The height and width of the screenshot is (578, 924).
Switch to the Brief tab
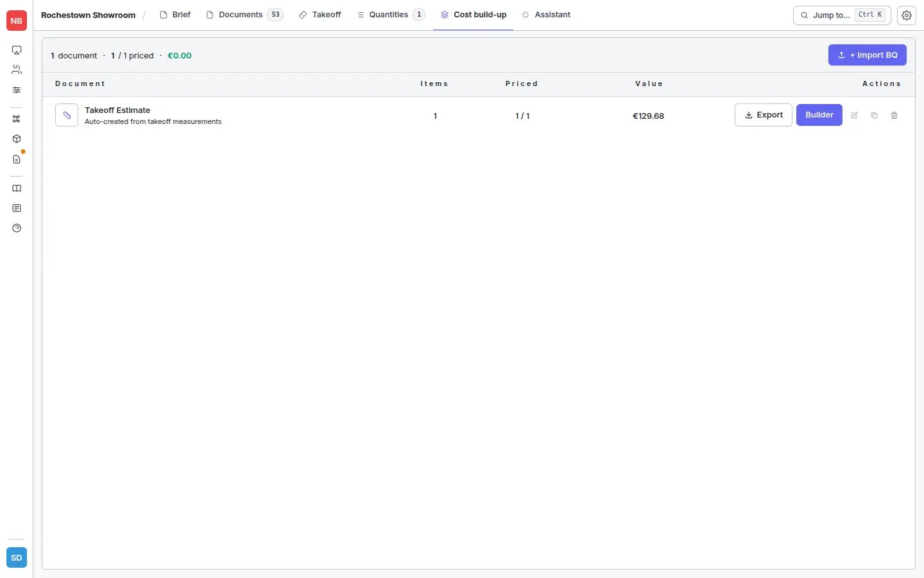coord(175,15)
